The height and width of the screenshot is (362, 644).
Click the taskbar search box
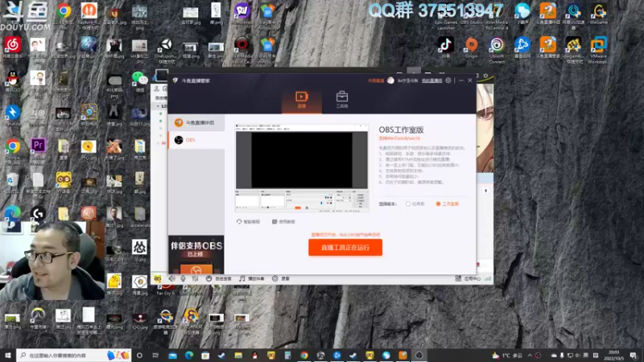point(73,355)
